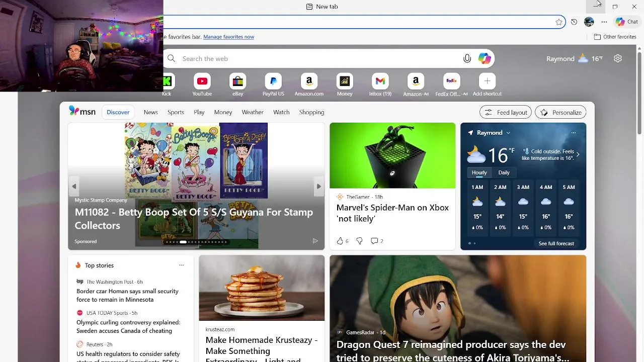Open Border czar Homan Minnesota story
Viewport: 644px width, 362px height.
(127, 295)
